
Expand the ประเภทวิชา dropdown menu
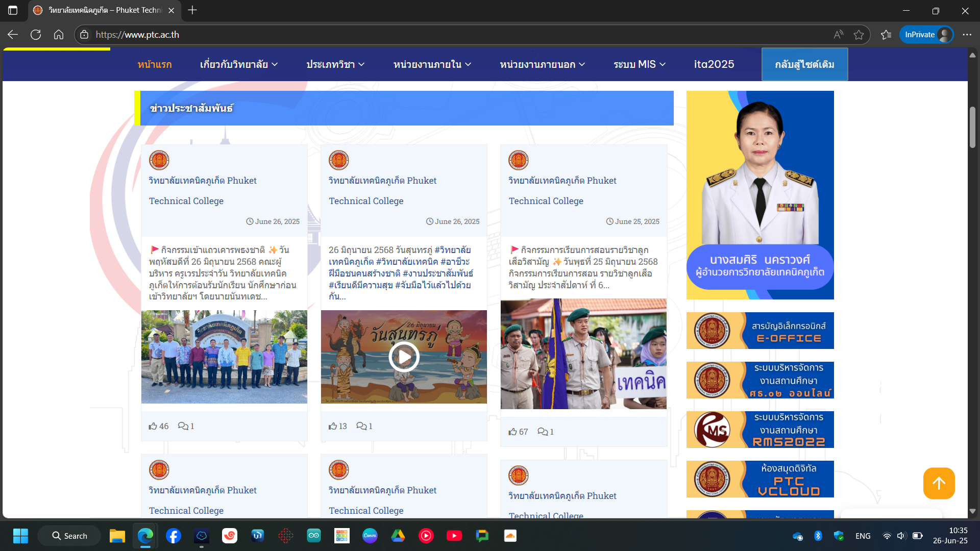[x=335, y=64]
